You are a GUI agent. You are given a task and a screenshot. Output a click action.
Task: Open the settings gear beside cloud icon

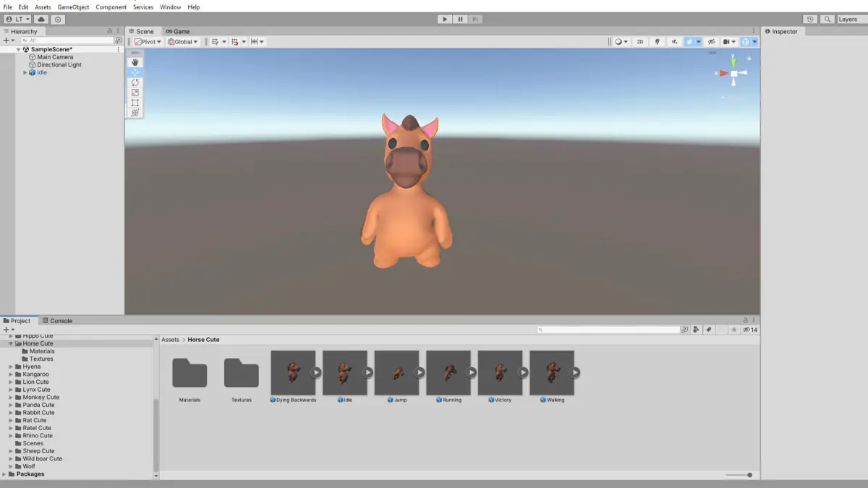click(x=59, y=20)
